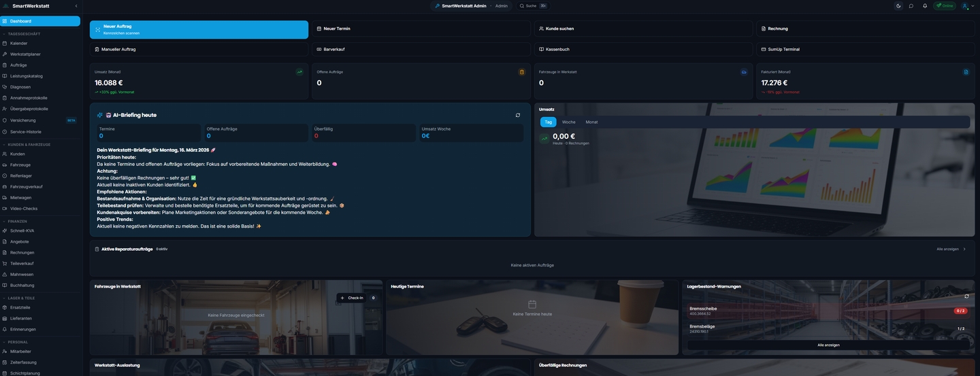The height and width of the screenshot is (376, 980).
Task: Open Werkstattplaner in the sidebar
Action: click(25, 54)
